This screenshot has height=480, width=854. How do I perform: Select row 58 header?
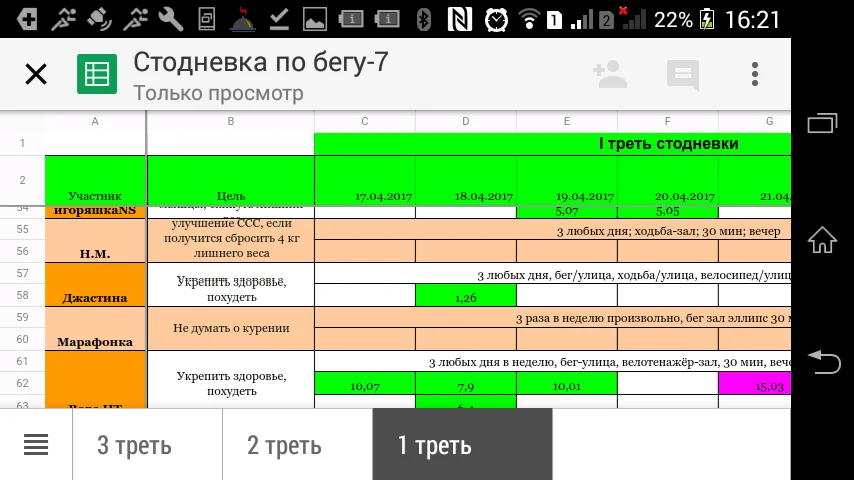(x=22, y=295)
